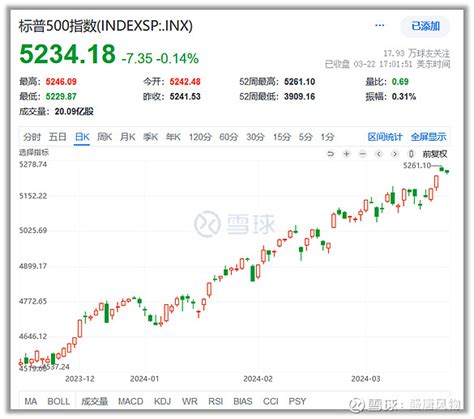474x419 pixels.
Task: Select the 1分 interval tab
Action: tap(327, 137)
